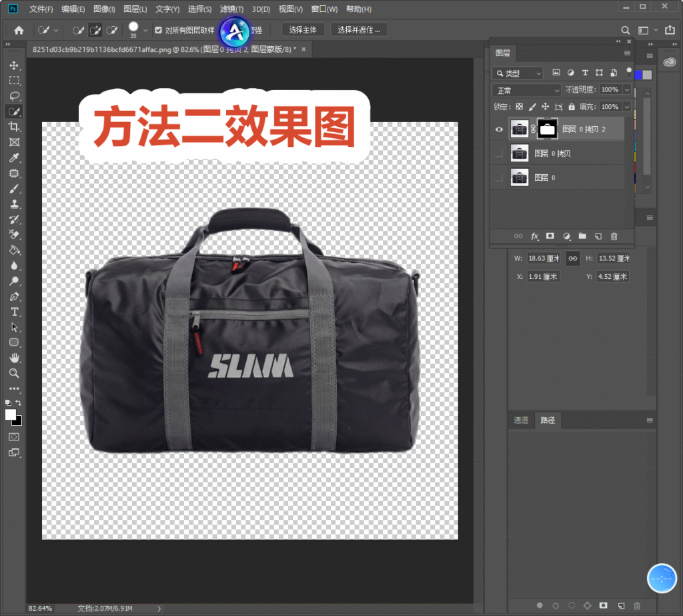The height and width of the screenshot is (616, 683).
Task: Open the brush size picker dropdown
Action: (145, 31)
